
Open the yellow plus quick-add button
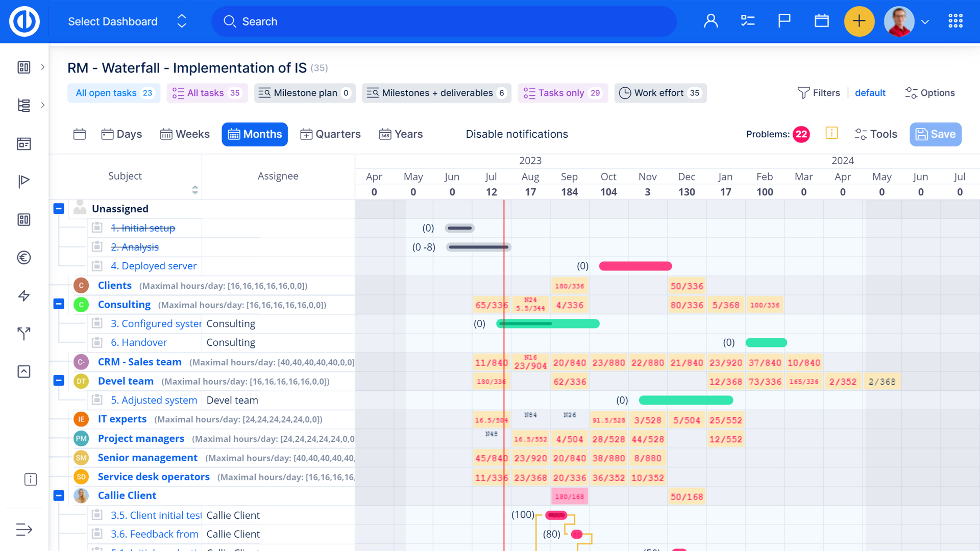point(859,21)
